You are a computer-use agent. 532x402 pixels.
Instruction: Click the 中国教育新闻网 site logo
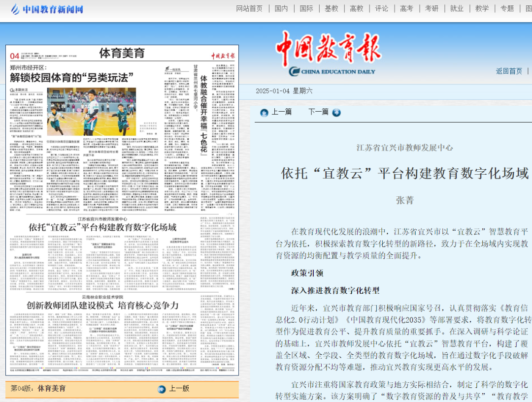coord(47,9)
